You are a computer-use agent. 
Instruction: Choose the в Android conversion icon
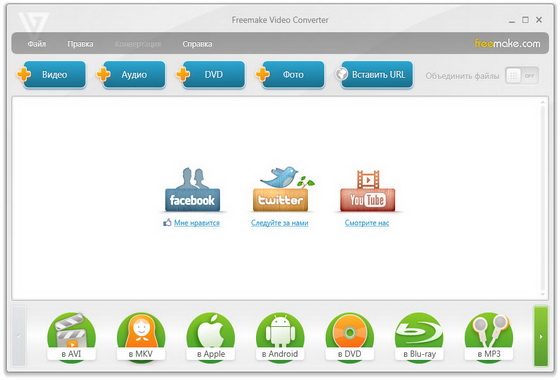280,338
